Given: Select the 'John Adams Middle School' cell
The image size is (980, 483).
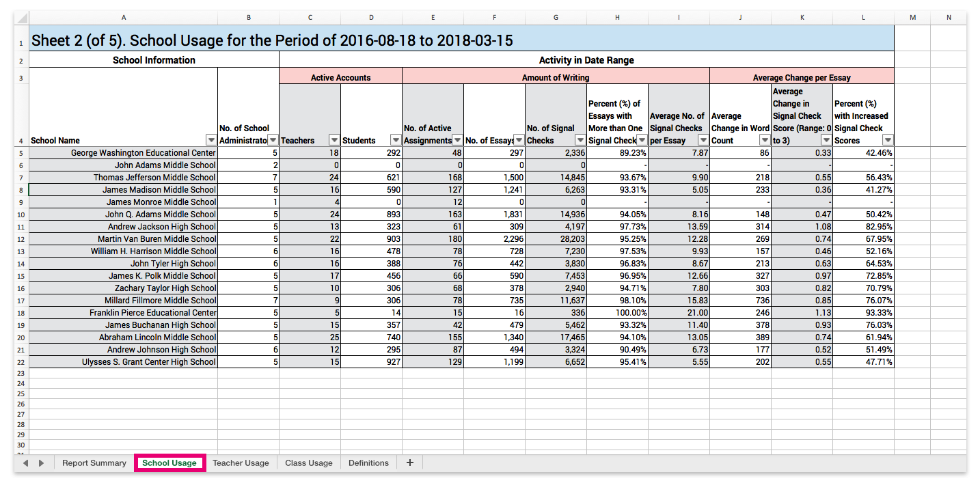Looking at the screenshot, I should point(124,165).
